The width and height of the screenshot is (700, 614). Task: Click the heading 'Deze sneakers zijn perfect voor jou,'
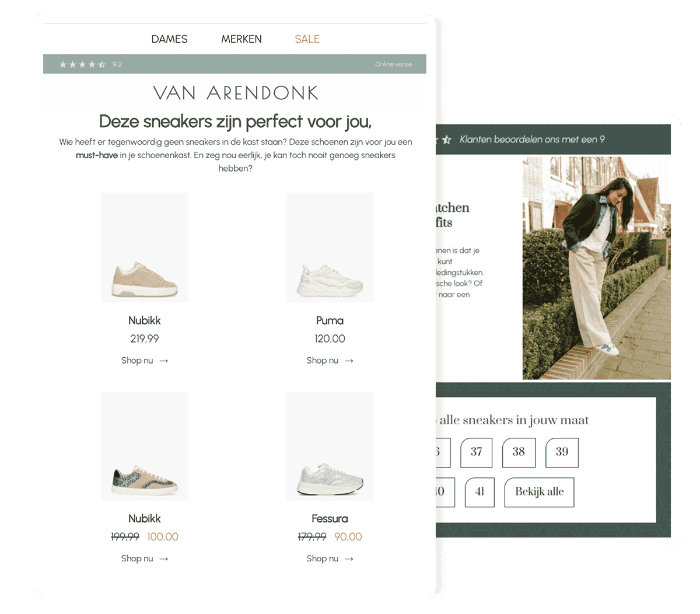pyautogui.click(x=236, y=121)
